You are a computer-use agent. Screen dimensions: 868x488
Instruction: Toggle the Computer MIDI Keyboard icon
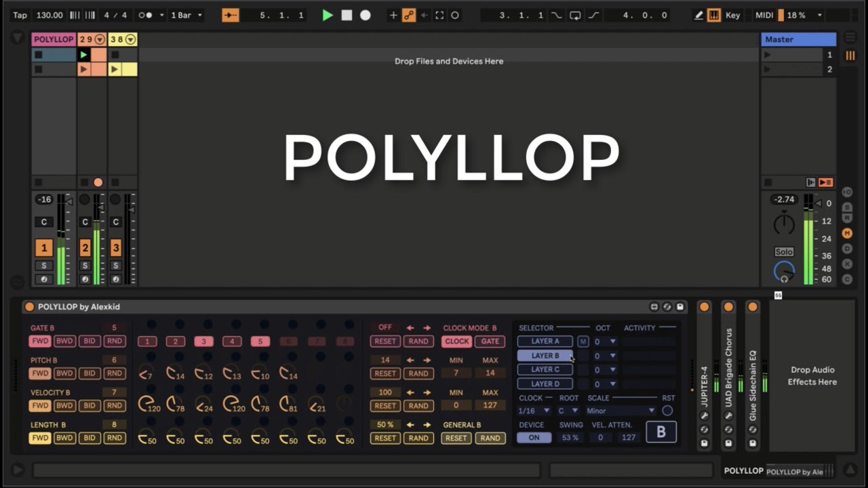[x=713, y=15]
